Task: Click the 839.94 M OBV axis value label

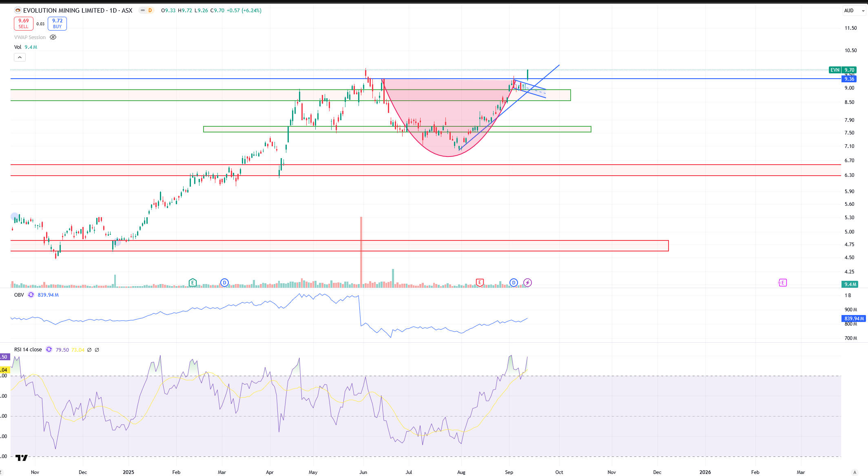Action: point(854,319)
